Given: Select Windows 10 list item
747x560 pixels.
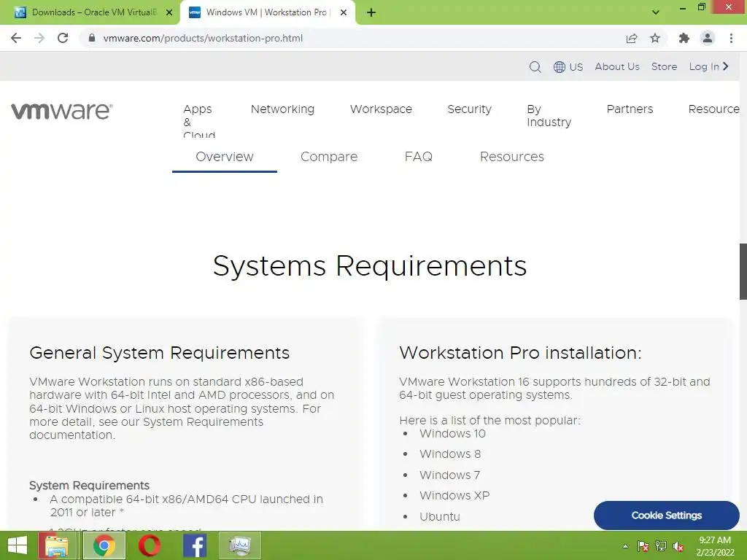Looking at the screenshot, I should coord(452,433).
